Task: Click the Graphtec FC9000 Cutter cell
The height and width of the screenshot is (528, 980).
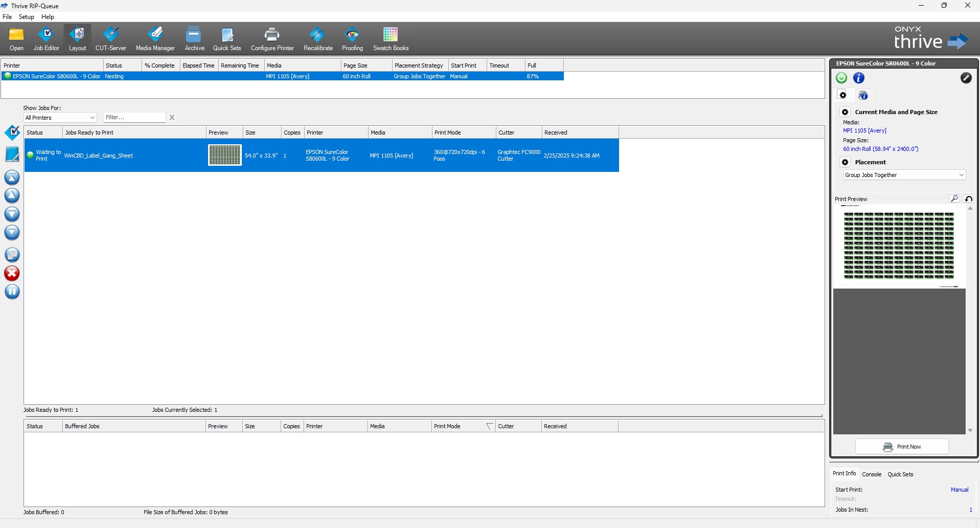Action: 519,156
